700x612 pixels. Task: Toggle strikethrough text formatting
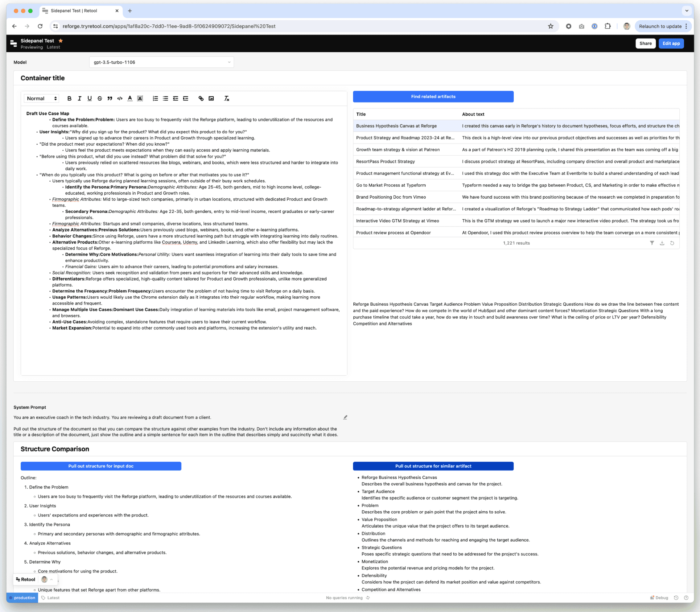coord(100,98)
